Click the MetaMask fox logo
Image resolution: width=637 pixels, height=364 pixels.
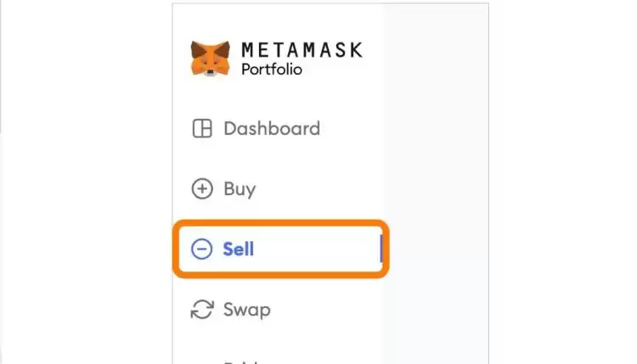[x=209, y=58]
